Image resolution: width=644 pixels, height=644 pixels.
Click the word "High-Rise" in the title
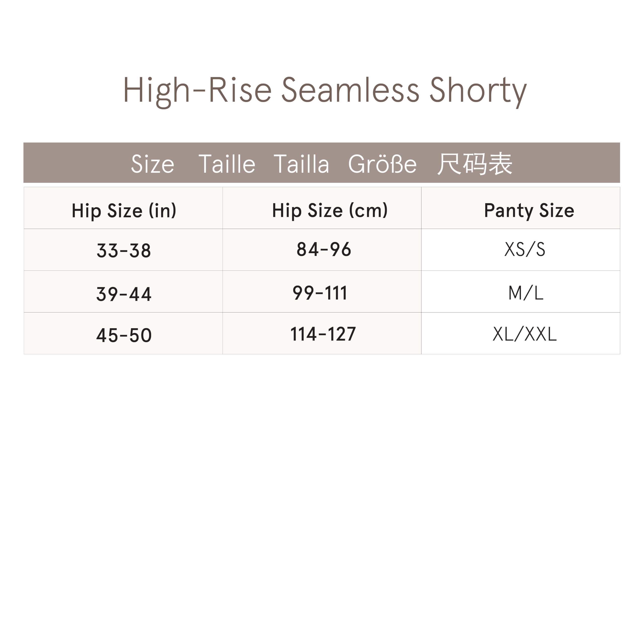coord(197,90)
